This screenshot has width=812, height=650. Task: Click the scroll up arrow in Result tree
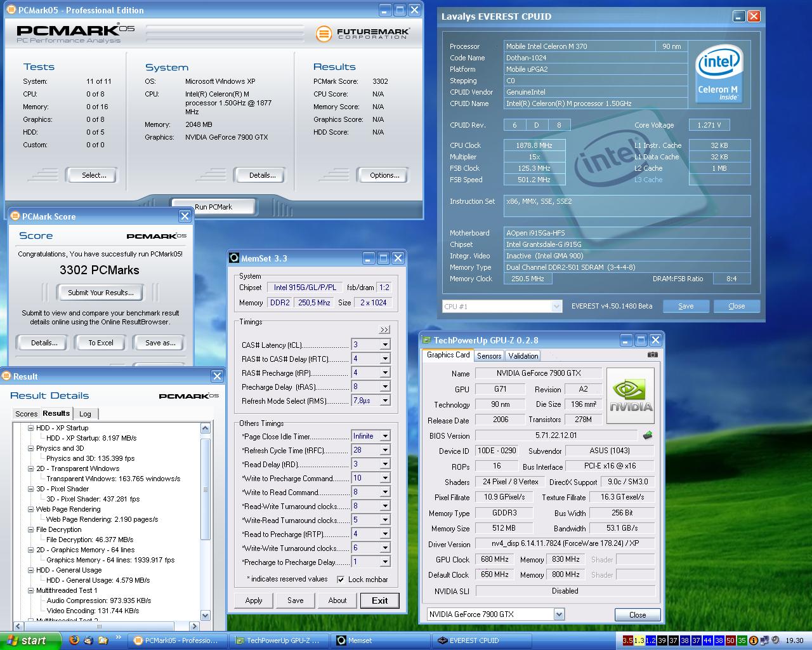click(x=205, y=428)
